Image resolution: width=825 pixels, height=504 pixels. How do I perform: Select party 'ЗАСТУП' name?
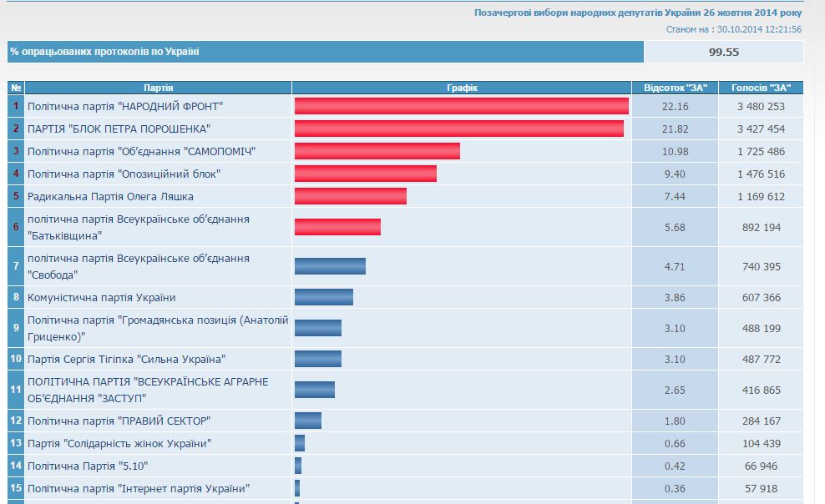coord(148,390)
